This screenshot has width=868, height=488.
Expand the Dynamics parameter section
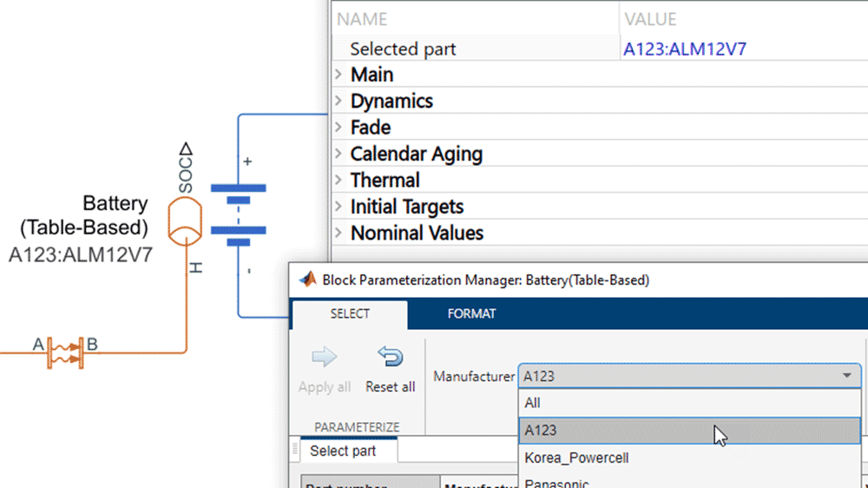(x=339, y=102)
